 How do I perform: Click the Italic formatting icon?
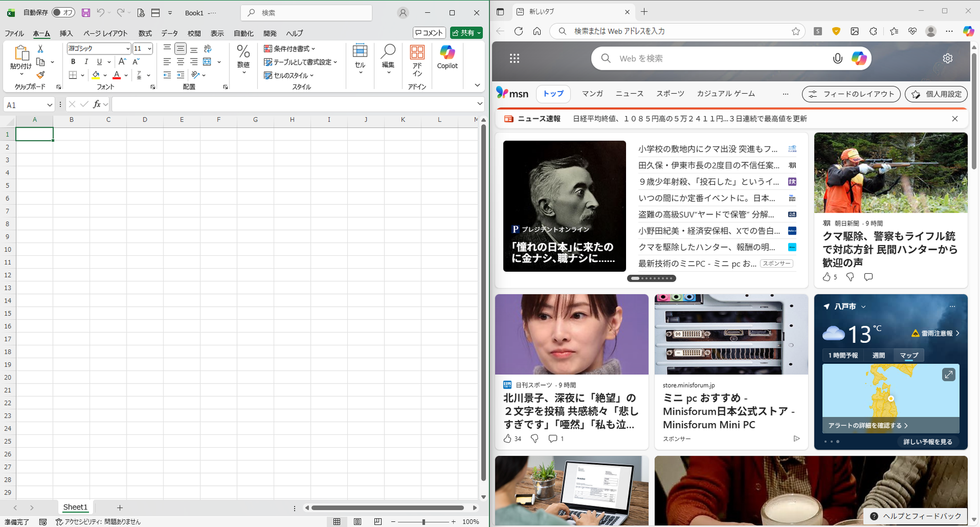pyautogui.click(x=86, y=62)
